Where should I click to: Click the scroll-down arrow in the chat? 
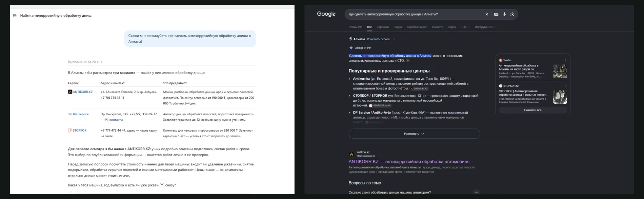click(x=162, y=183)
